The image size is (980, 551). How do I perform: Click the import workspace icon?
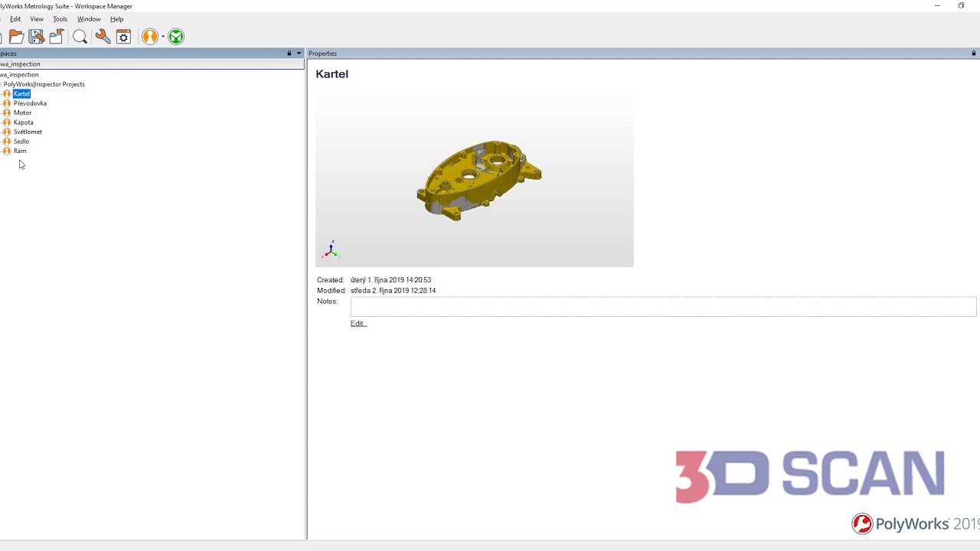(x=56, y=36)
